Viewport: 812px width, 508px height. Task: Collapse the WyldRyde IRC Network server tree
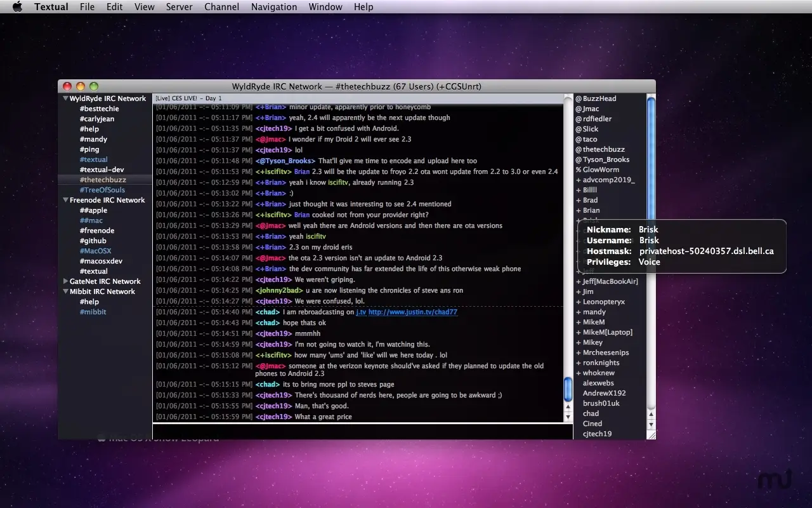point(65,98)
